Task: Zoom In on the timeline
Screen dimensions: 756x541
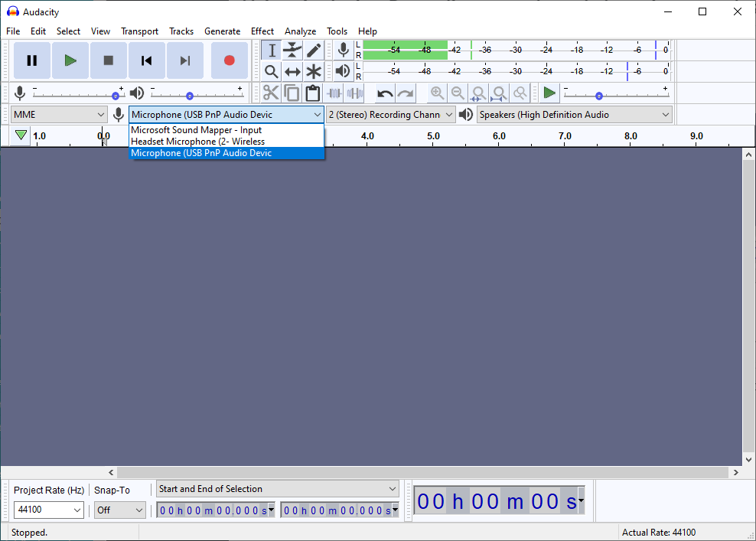Action: coord(438,93)
